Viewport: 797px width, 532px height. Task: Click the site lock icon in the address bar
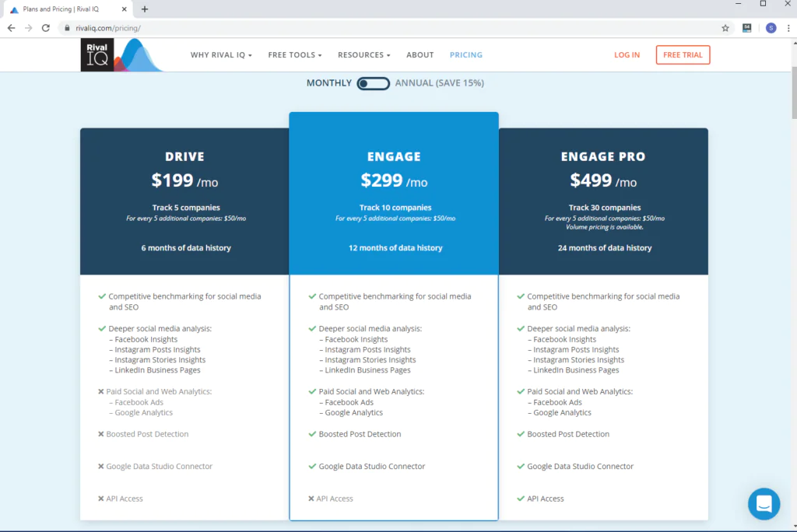point(67,28)
